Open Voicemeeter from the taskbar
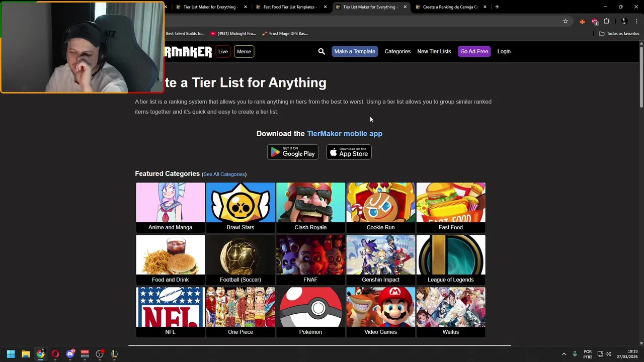Viewport: 644px width, 362px height. [x=85, y=354]
